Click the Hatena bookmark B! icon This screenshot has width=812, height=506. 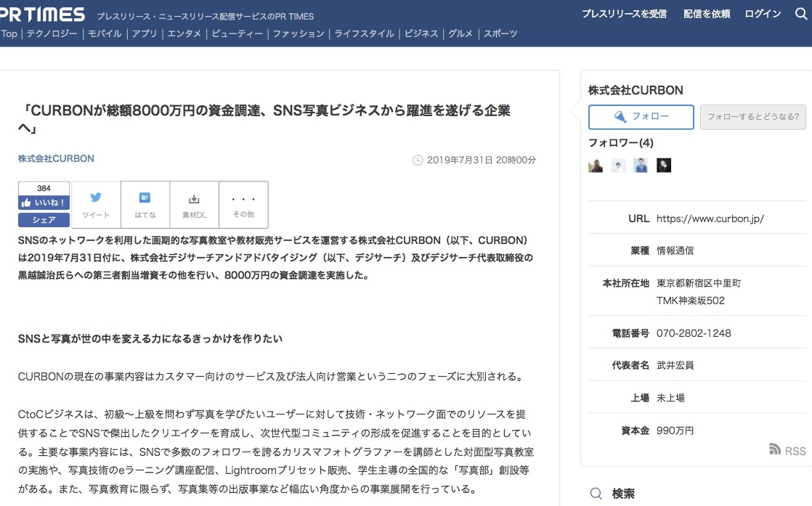145,197
